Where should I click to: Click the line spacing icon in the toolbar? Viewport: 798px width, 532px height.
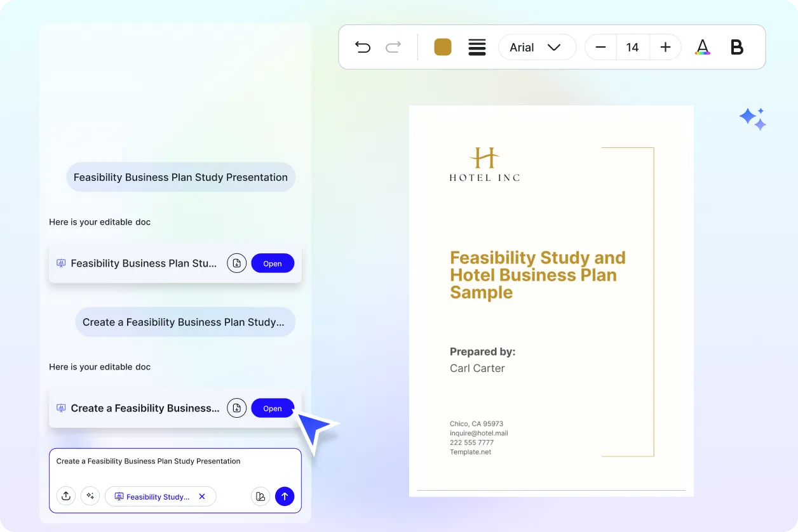[477, 47]
